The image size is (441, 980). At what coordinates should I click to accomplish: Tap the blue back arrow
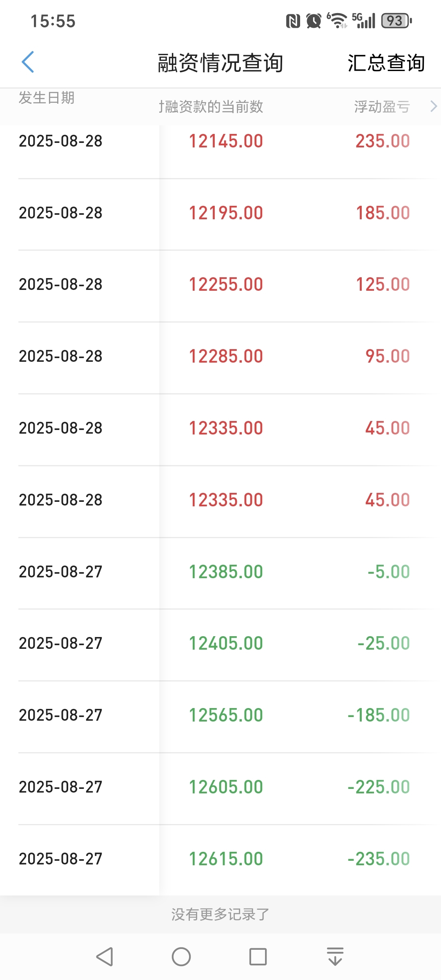28,62
